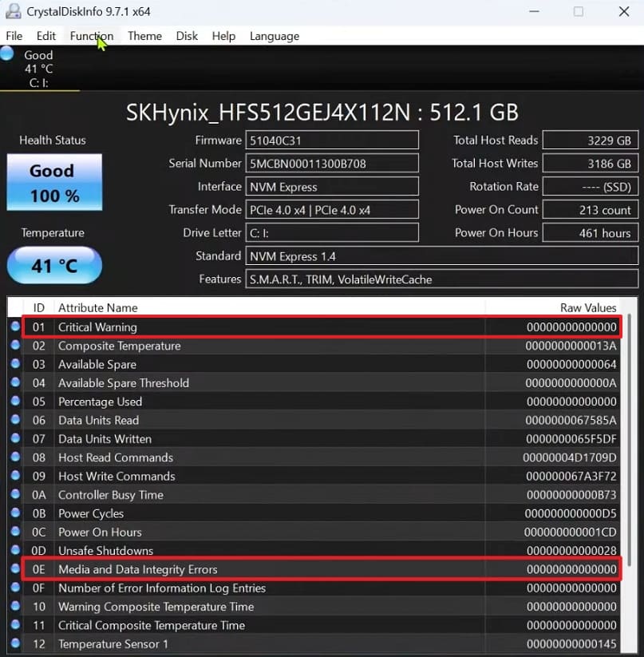Image resolution: width=644 pixels, height=657 pixels.
Task: Click the status dot for Unsafe Shutdowns
Action: click(15, 549)
